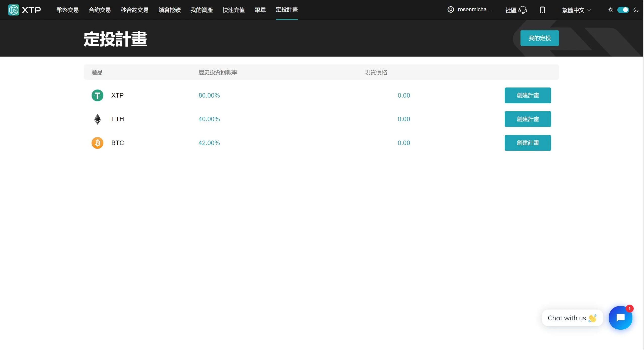Viewport: 644px width, 350px height.
Task: Click the headset support icon
Action: tap(522, 10)
